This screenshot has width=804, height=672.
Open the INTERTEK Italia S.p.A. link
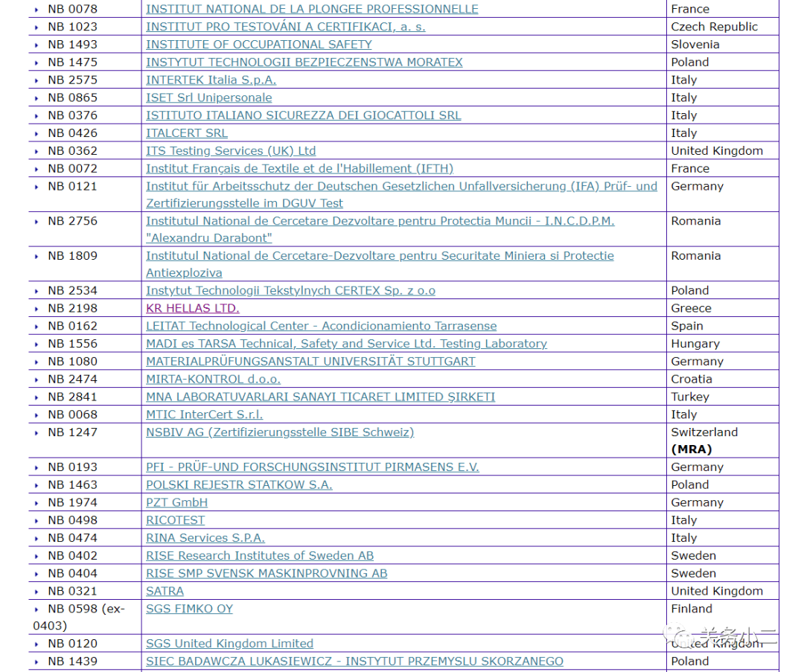[211, 80]
